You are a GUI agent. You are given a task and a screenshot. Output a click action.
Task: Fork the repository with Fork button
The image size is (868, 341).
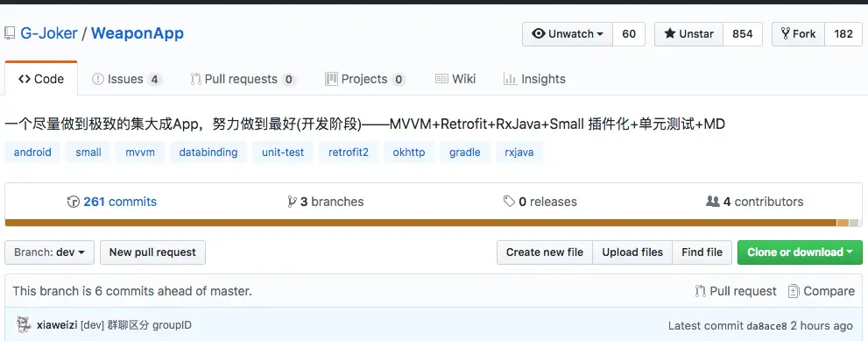click(799, 34)
